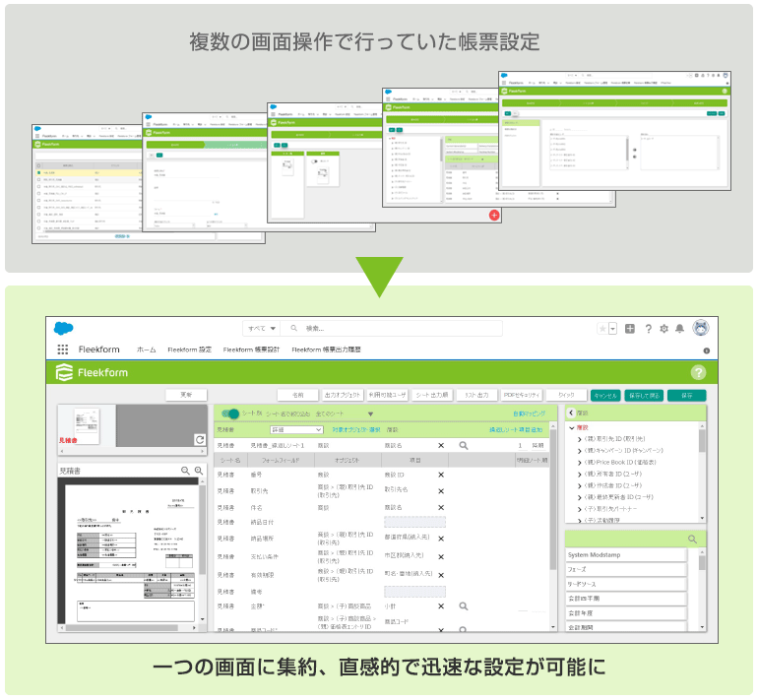Zoom in the 見積書 preview
The image size is (758, 700).
(x=199, y=471)
